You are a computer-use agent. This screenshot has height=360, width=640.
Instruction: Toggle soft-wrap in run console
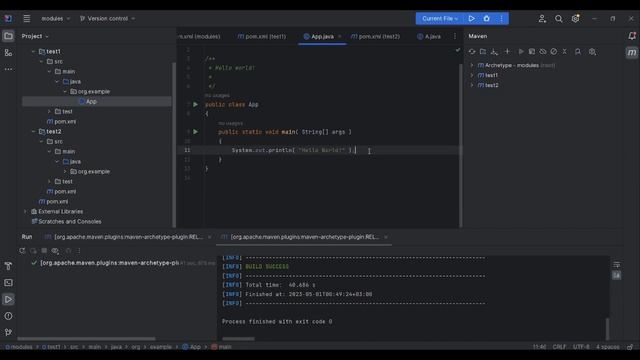[617, 265]
